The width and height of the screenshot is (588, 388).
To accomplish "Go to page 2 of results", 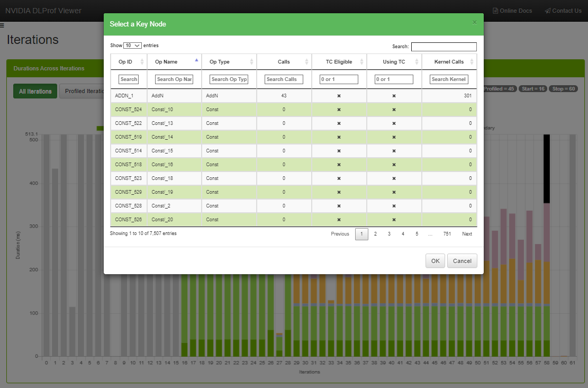I will pos(375,234).
